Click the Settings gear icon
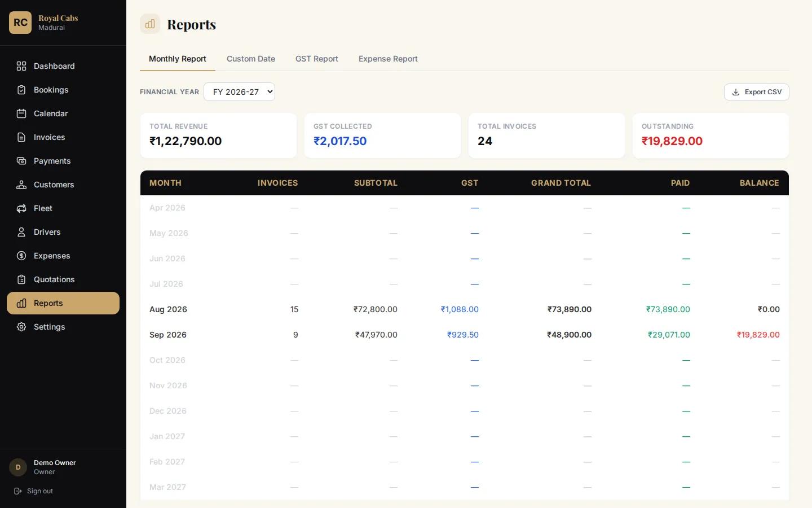 (x=21, y=327)
